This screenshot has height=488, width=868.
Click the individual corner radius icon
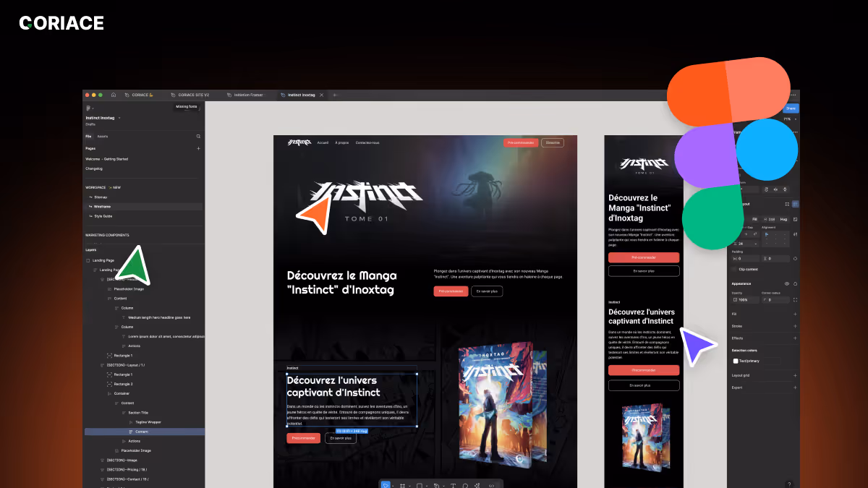[x=795, y=299]
